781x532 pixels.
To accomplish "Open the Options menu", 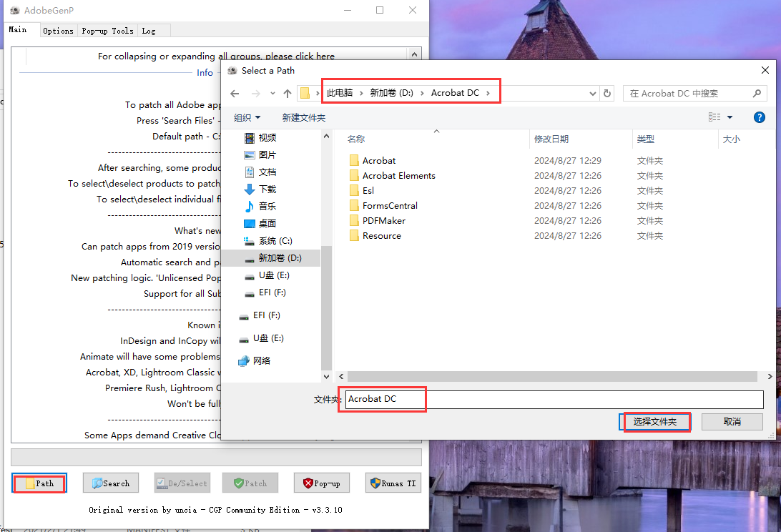I will pos(58,30).
